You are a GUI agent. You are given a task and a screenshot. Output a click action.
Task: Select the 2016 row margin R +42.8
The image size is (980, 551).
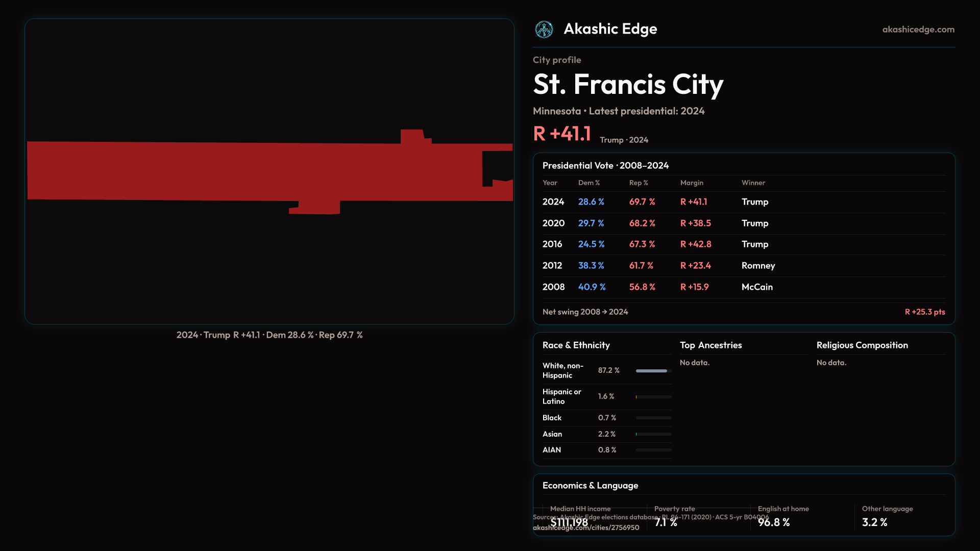pyautogui.click(x=695, y=244)
